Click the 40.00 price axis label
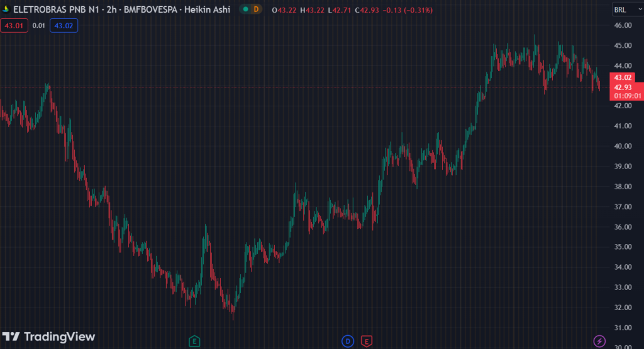The height and width of the screenshot is (349, 644). [623, 146]
